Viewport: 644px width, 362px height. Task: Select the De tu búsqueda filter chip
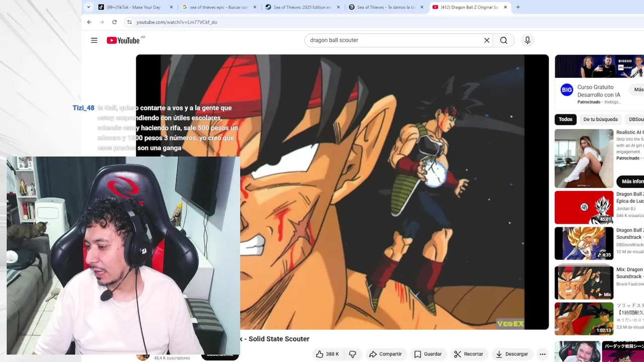tap(600, 119)
